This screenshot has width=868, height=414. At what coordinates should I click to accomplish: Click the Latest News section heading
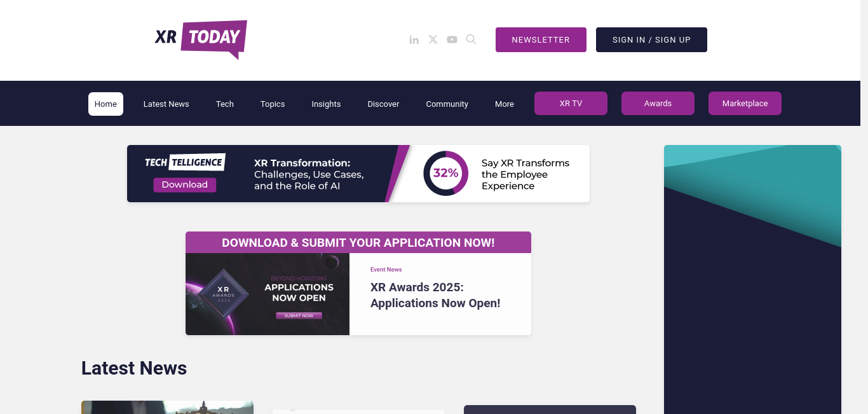(134, 368)
